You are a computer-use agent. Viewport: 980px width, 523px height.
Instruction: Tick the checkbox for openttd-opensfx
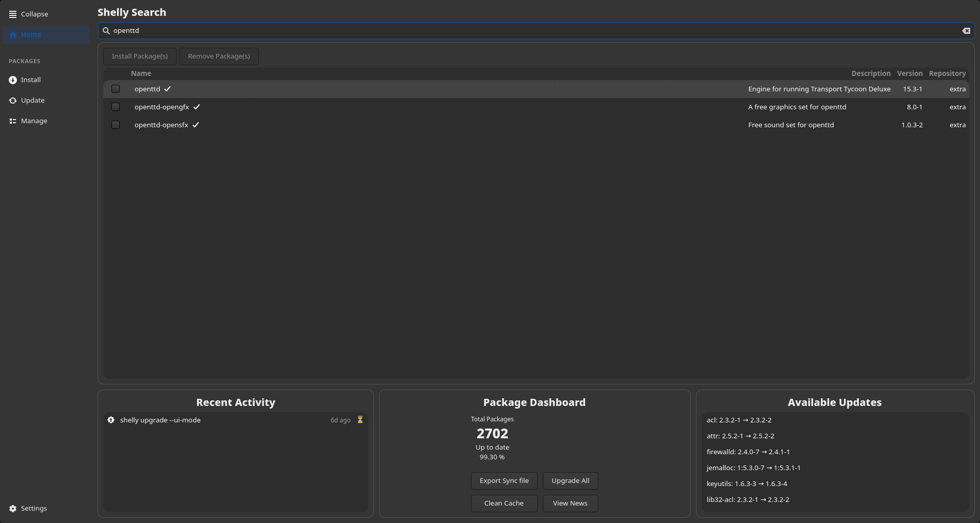click(x=116, y=125)
